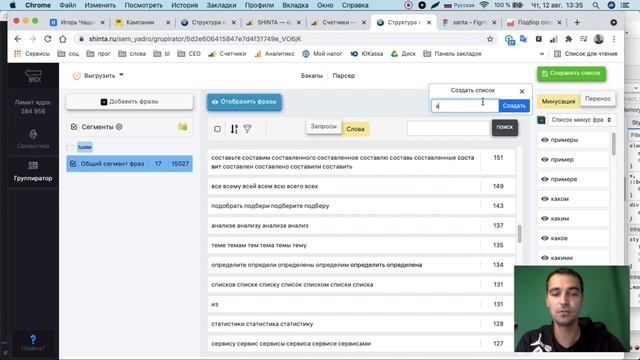Open the Apple menu
The height and width of the screenshot is (360, 640).
pyautogui.click(x=13, y=5)
